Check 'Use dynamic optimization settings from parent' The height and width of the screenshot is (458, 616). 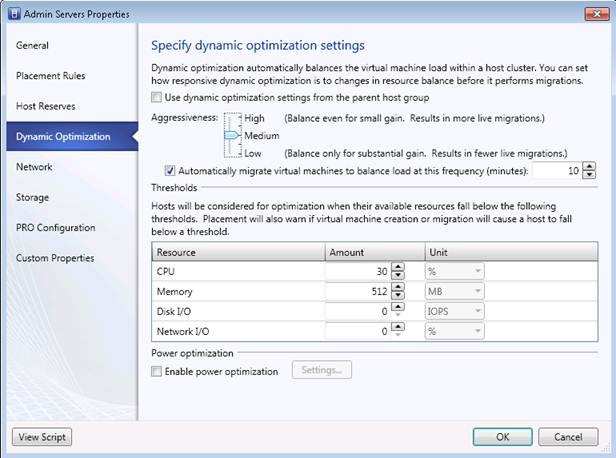[156, 97]
